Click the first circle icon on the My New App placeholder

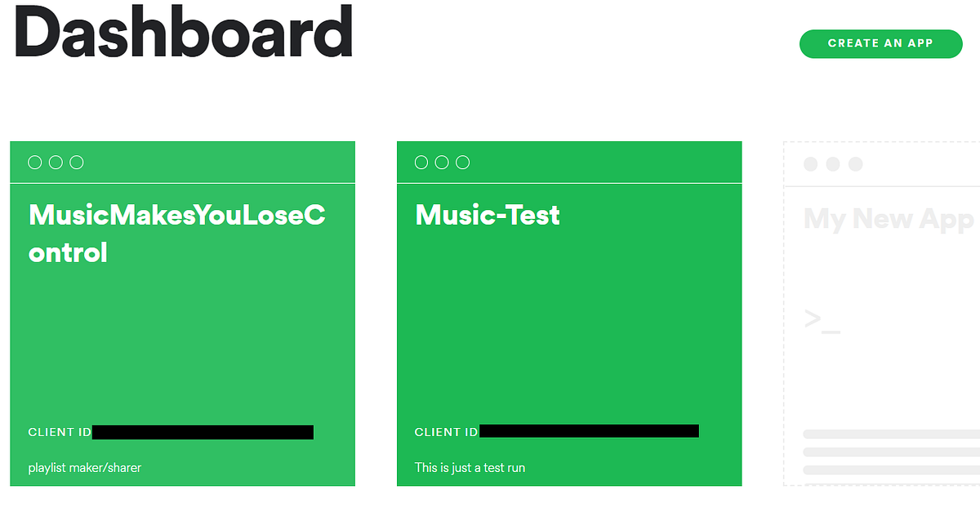click(x=812, y=164)
